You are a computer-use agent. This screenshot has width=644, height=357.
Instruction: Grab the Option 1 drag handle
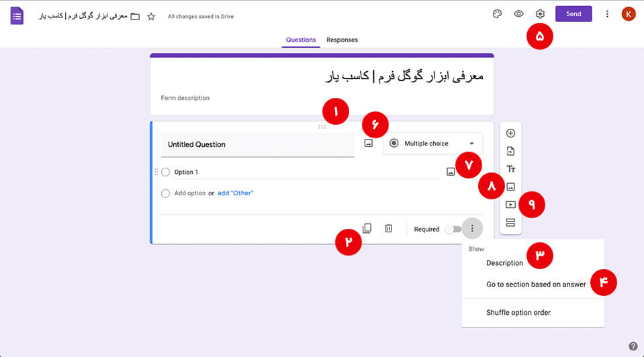pos(156,172)
